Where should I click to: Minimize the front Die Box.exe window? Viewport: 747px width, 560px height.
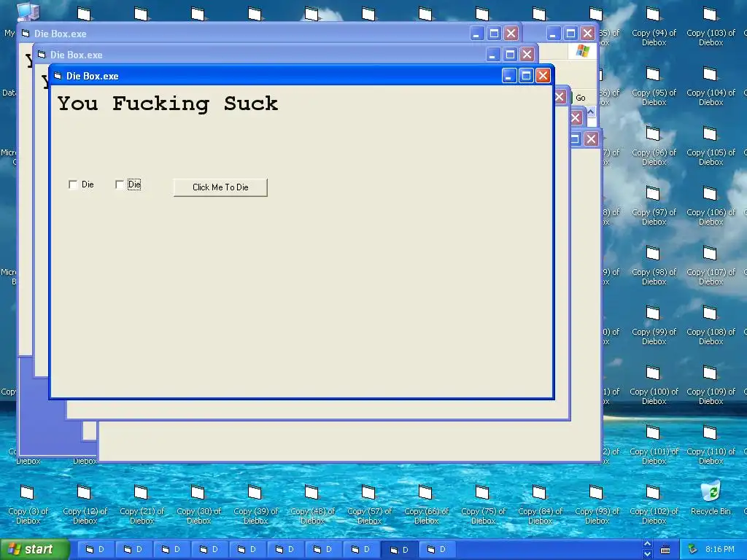click(x=508, y=76)
